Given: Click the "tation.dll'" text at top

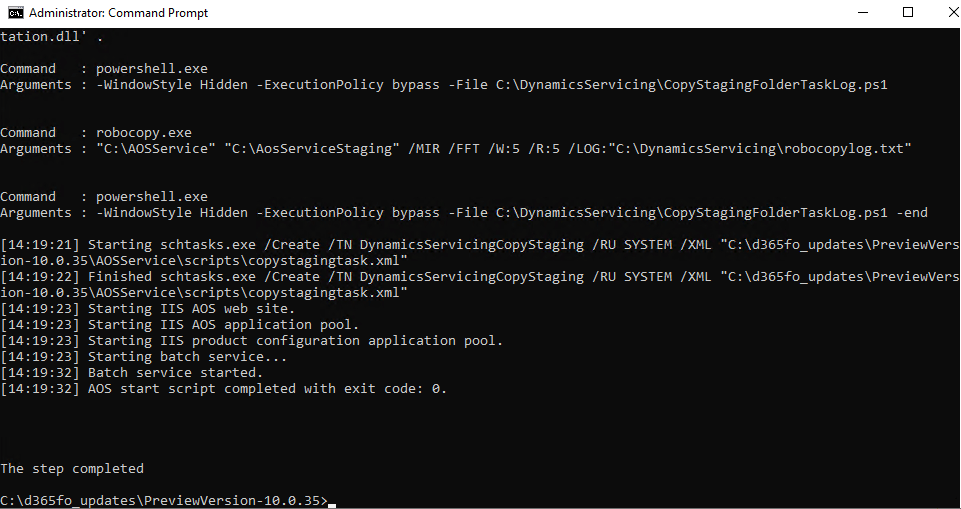Looking at the screenshot, I should tap(40, 37).
